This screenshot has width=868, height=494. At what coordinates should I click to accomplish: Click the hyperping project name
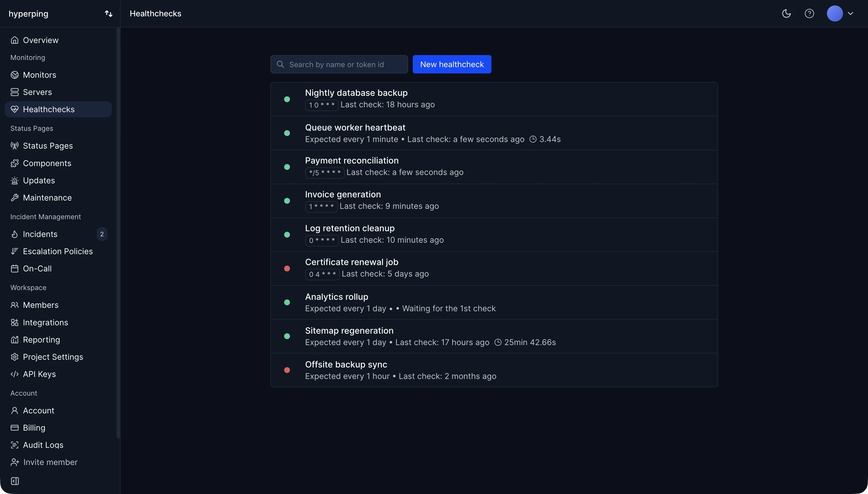[28, 13]
